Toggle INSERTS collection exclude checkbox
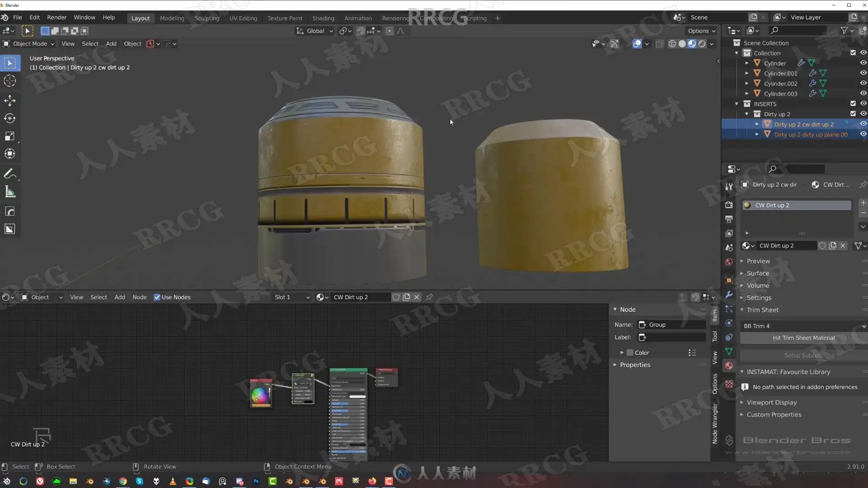The image size is (868, 488). coord(853,103)
